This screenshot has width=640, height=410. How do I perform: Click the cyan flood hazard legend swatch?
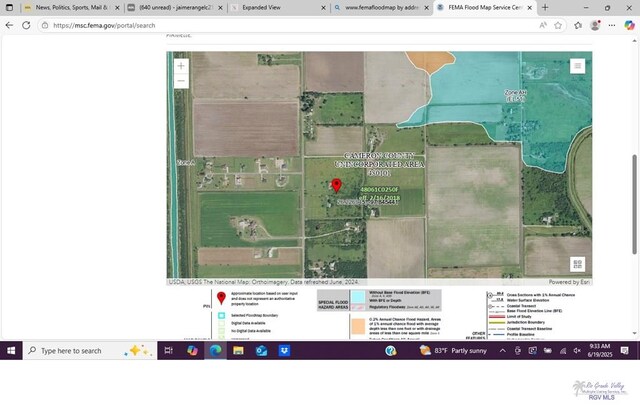point(358,297)
